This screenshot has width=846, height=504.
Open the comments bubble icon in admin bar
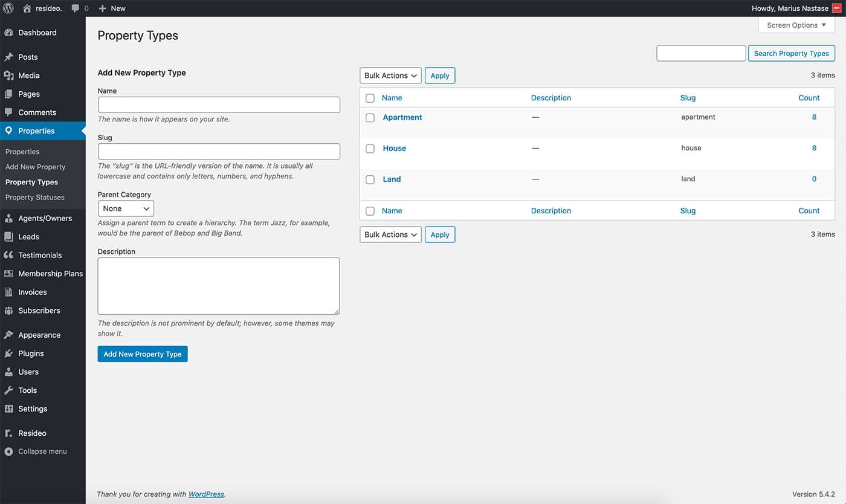point(76,8)
